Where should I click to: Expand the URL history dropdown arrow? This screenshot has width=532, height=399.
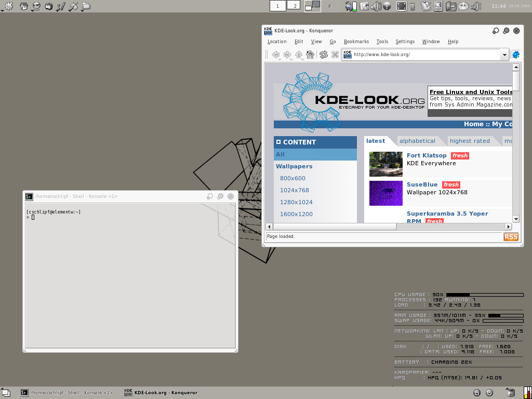coord(504,55)
